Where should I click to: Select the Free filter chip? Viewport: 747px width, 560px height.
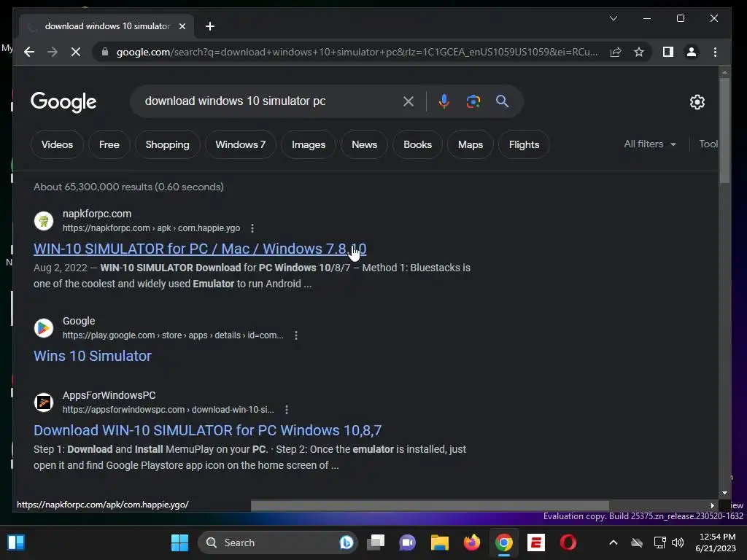[109, 144]
